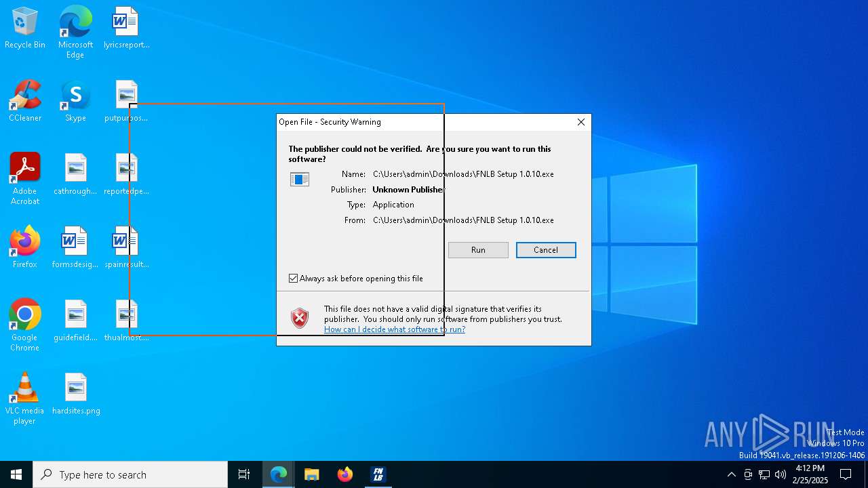Screen dimensions: 868x488
Task: Select the cathrough image file
Action: (75, 174)
